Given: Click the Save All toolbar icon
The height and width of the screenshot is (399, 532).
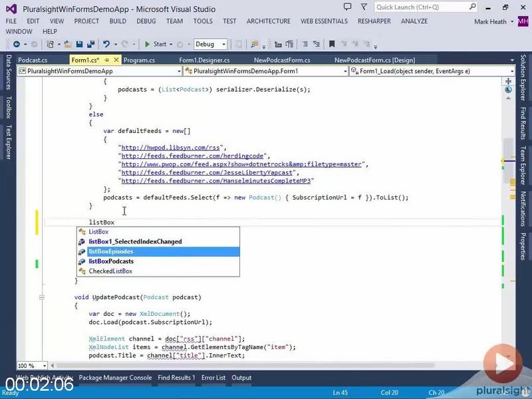Looking at the screenshot, I should pyautogui.click(x=90, y=44).
